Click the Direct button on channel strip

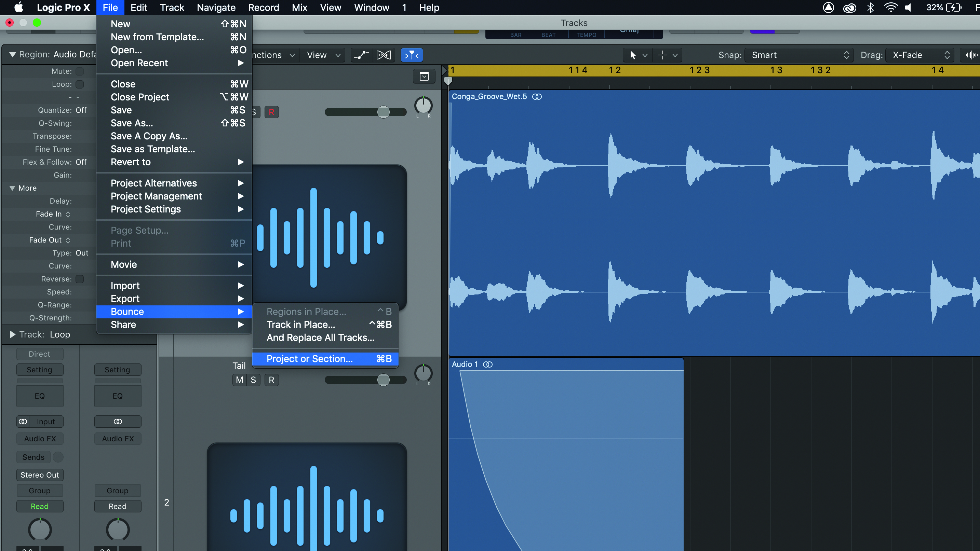[40, 354]
